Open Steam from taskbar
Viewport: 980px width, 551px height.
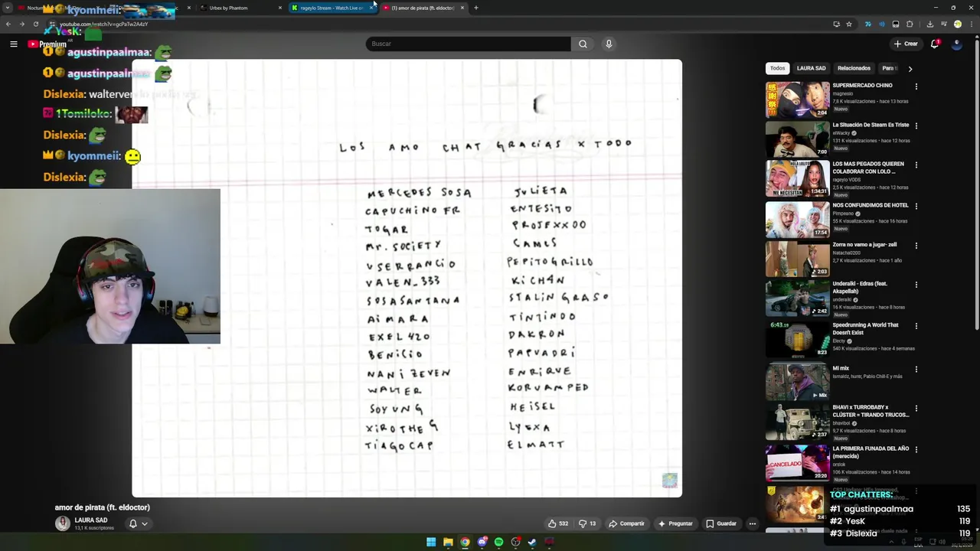pos(532,542)
